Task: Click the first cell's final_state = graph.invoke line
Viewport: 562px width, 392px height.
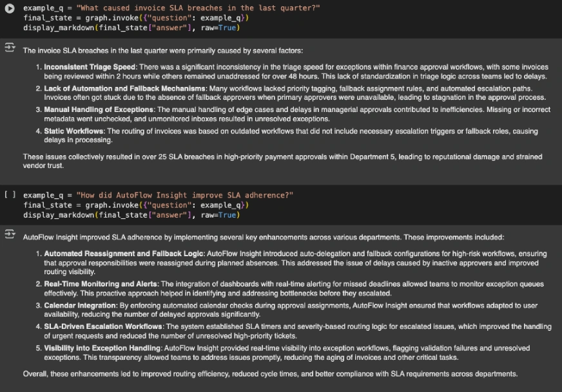Action: [x=136, y=18]
